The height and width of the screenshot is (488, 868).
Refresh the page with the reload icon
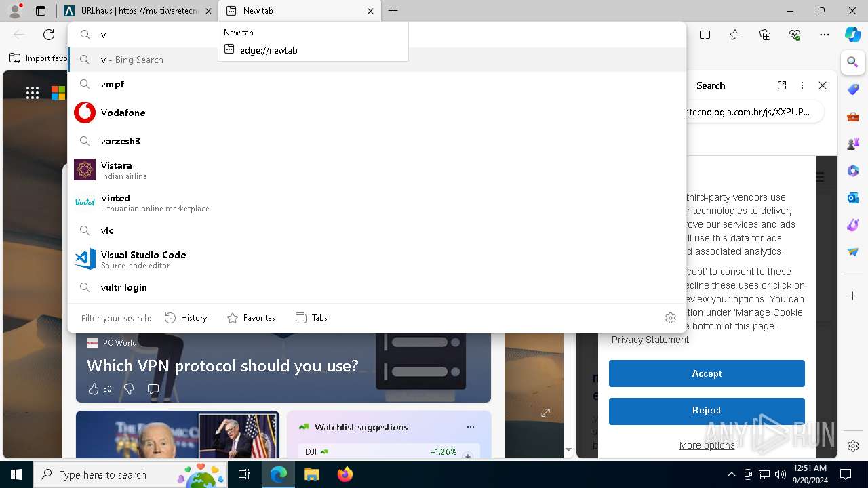click(x=49, y=35)
